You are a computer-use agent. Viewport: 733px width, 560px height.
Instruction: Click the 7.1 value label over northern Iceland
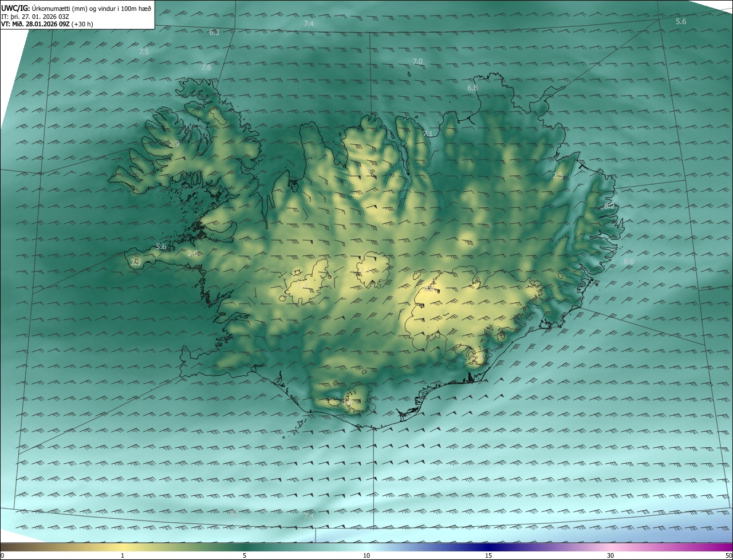coord(428,134)
